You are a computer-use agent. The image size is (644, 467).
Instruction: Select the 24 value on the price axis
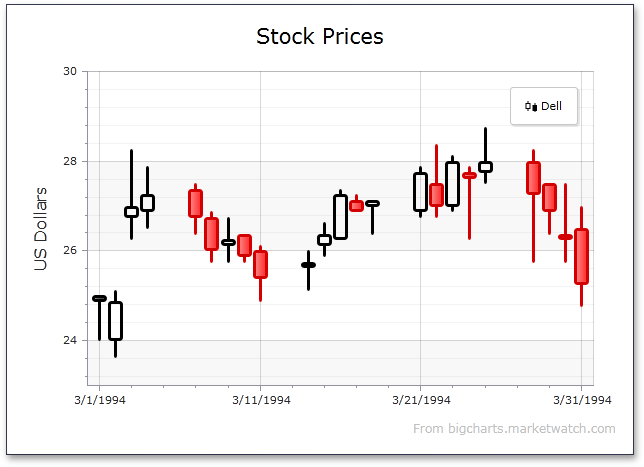point(70,340)
